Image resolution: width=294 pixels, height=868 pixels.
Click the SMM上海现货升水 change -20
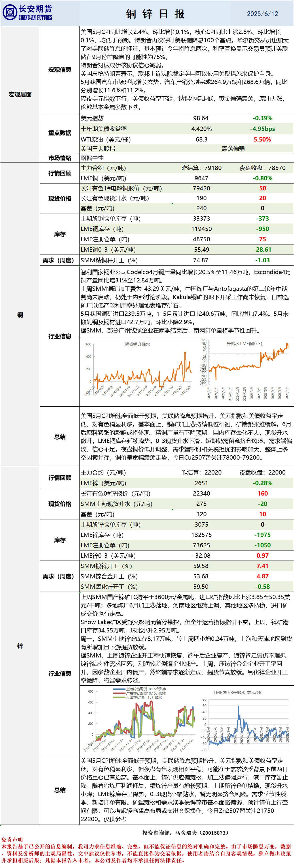coord(262,504)
